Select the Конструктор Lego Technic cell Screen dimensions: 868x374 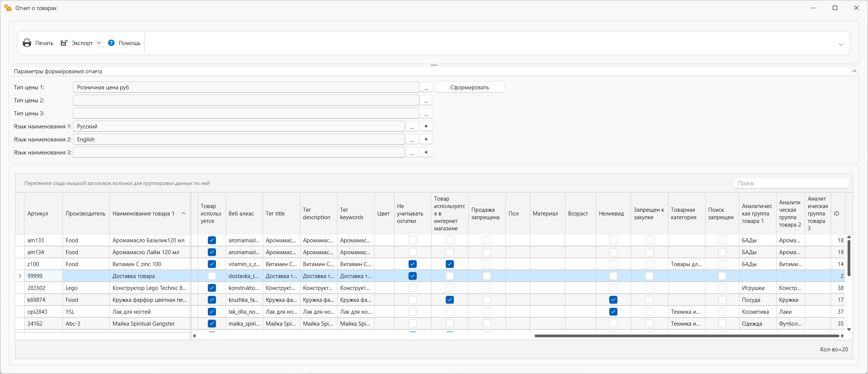pos(149,288)
